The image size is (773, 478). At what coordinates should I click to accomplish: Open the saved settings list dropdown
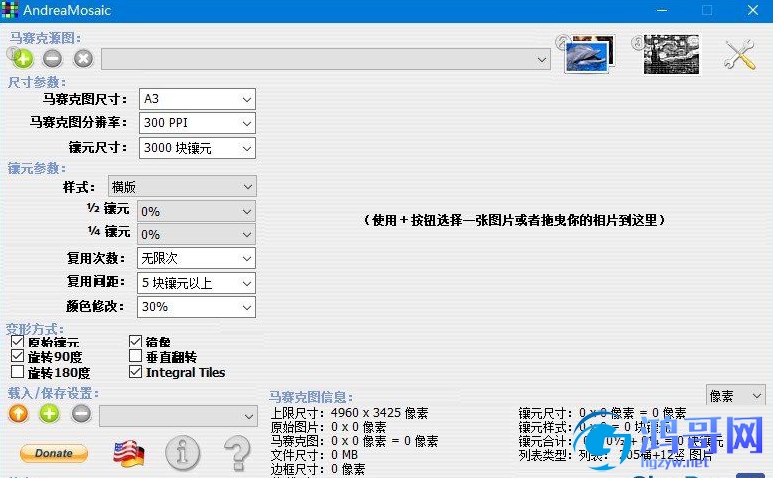[x=178, y=416]
